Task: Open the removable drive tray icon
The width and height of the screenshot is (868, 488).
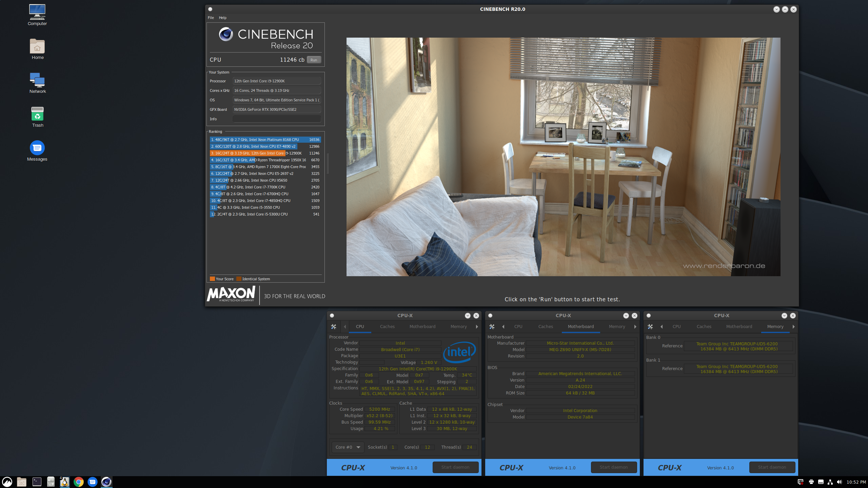Action: 821,482
